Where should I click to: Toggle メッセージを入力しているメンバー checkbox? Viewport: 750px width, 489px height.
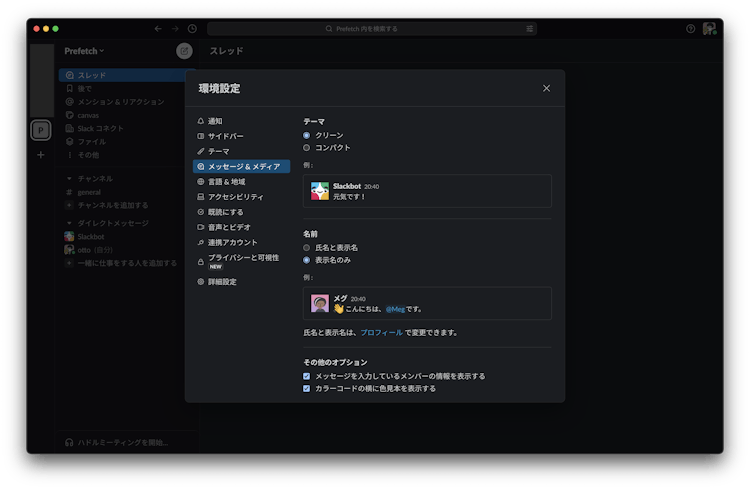(x=307, y=377)
